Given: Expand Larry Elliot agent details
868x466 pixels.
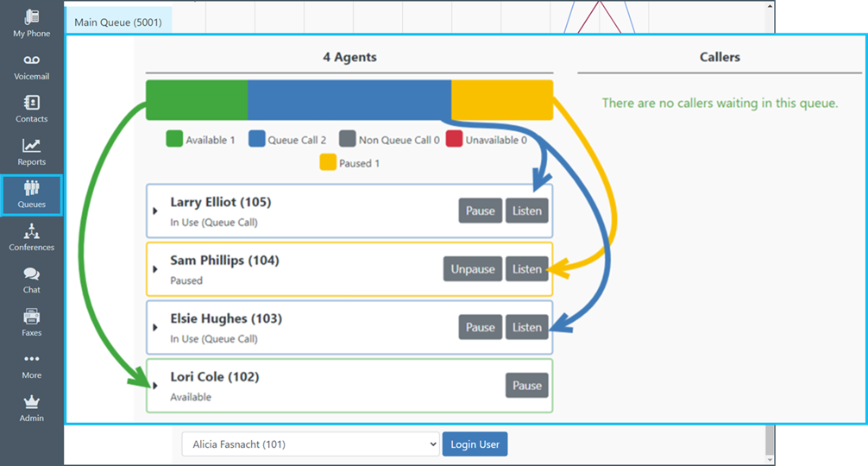Looking at the screenshot, I should click(x=155, y=211).
